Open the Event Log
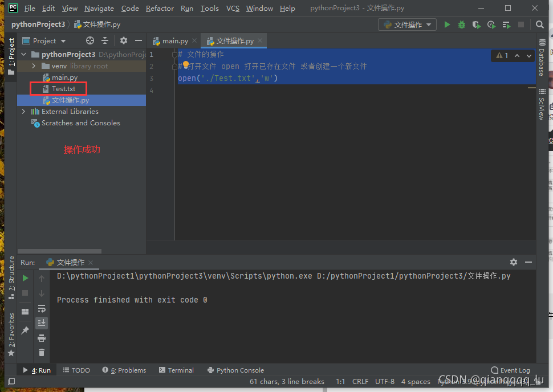The image size is (553, 392). click(x=511, y=370)
